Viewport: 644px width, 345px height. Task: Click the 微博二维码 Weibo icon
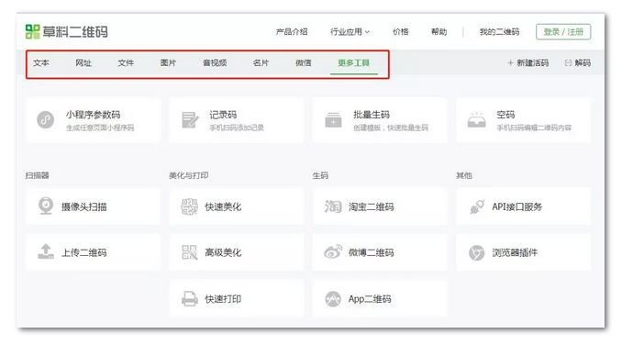(x=333, y=251)
